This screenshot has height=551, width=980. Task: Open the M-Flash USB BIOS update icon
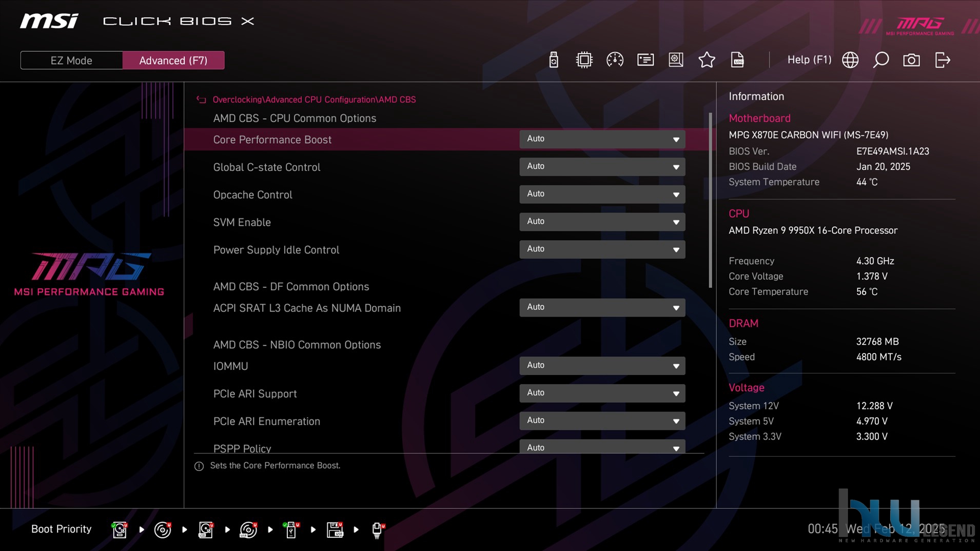coord(553,60)
